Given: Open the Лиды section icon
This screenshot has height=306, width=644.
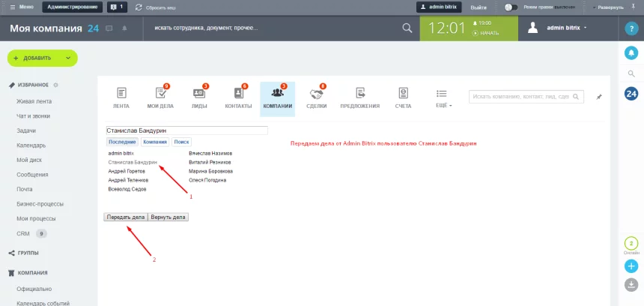Looking at the screenshot, I should [199, 94].
